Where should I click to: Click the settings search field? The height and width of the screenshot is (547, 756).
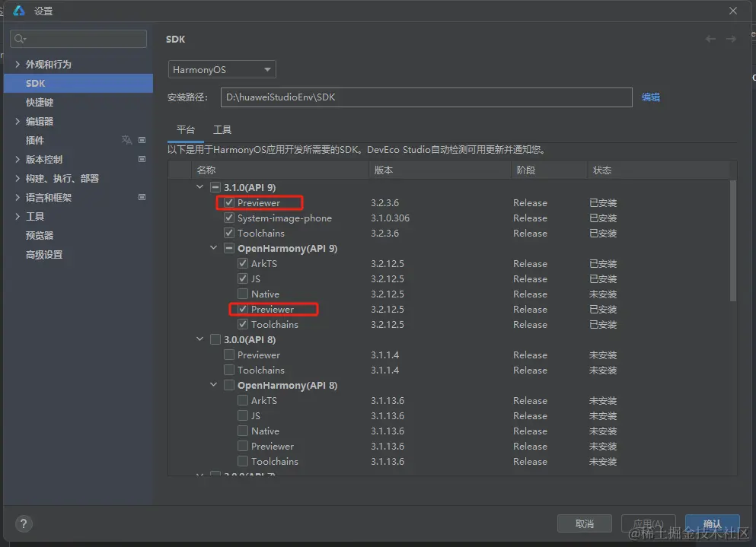tap(78, 39)
